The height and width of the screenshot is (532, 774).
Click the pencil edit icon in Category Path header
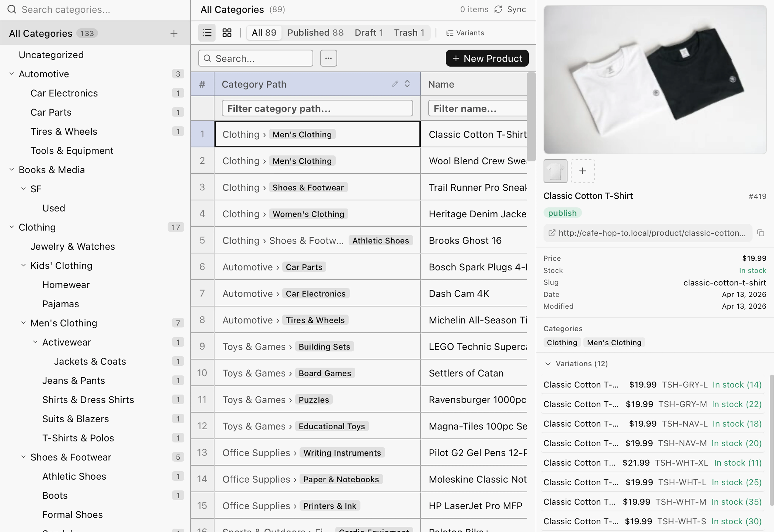point(395,84)
